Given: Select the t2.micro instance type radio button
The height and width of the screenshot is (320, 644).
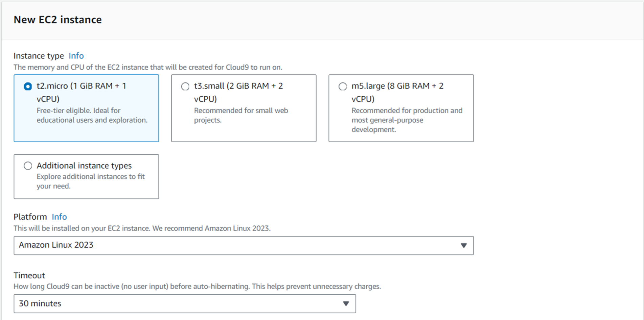Looking at the screenshot, I should point(27,86).
